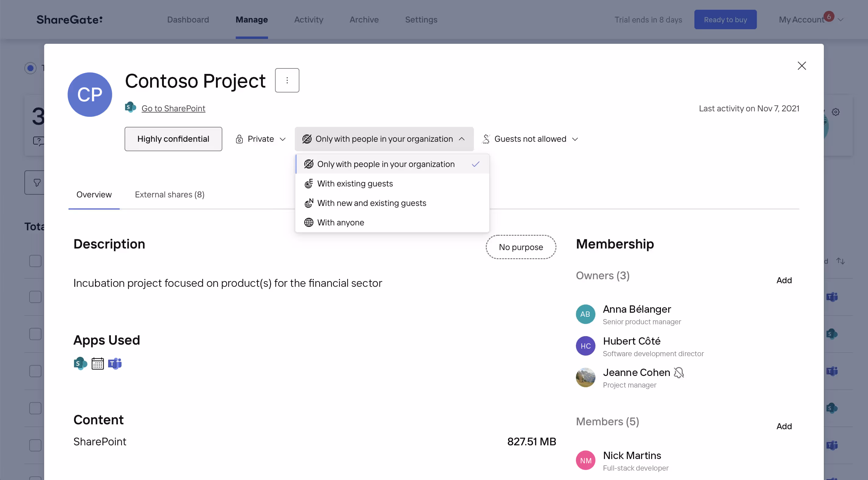Image resolution: width=868 pixels, height=480 pixels.
Task: Collapse the sharing dropdown showing organization only
Action: [384, 139]
